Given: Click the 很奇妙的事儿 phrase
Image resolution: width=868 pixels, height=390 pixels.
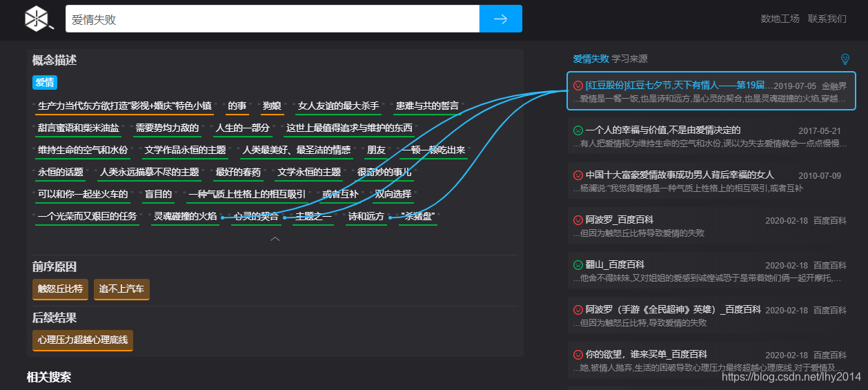Looking at the screenshot, I should [x=384, y=173].
